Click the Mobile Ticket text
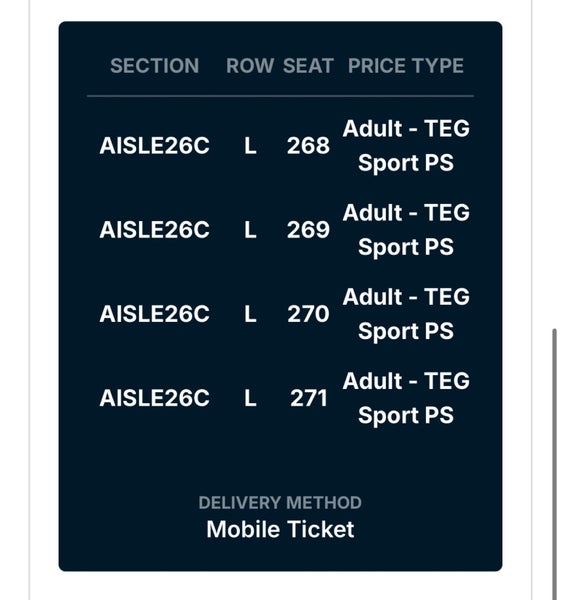 point(280,530)
